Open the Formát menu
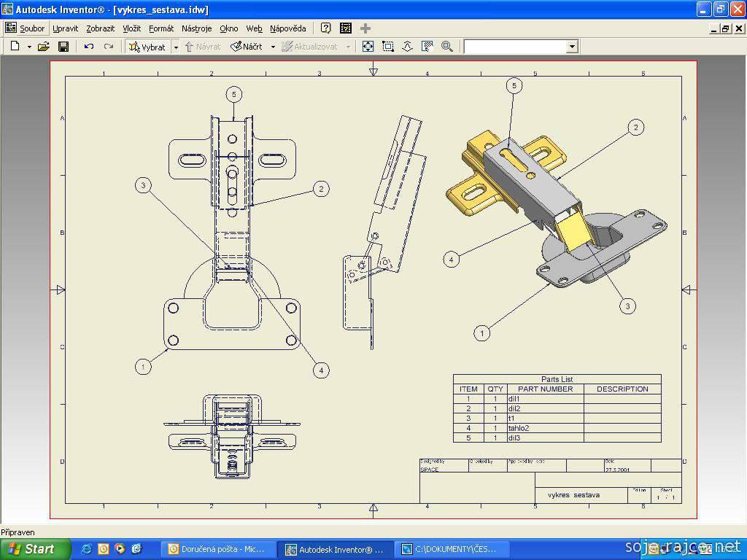This screenshot has height=560, width=747. point(161,28)
